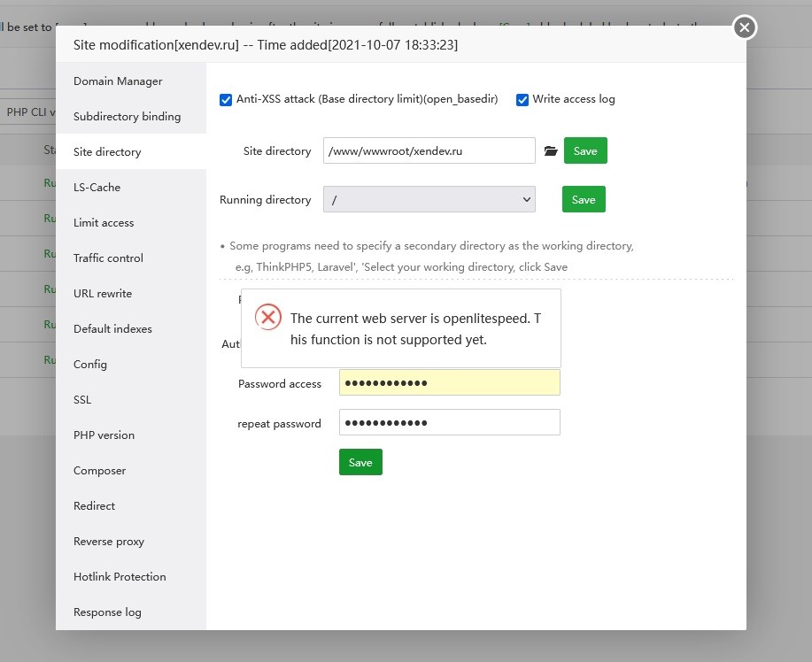This screenshot has height=662, width=812.
Task: Click the openlitespeed not supported message
Action: click(415, 328)
